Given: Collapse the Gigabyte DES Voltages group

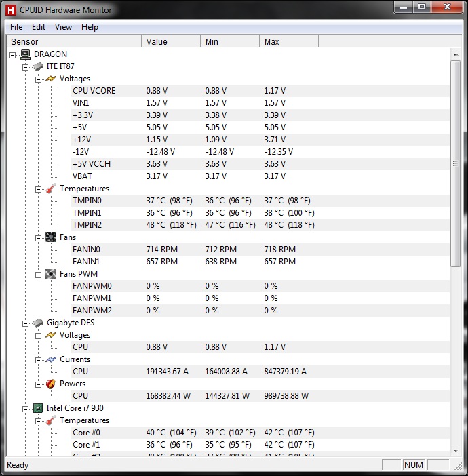Looking at the screenshot, I should [x=38, y=336].
